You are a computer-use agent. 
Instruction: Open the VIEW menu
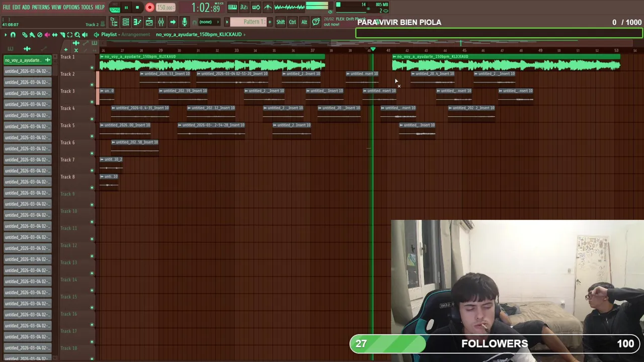pos(56,8)
